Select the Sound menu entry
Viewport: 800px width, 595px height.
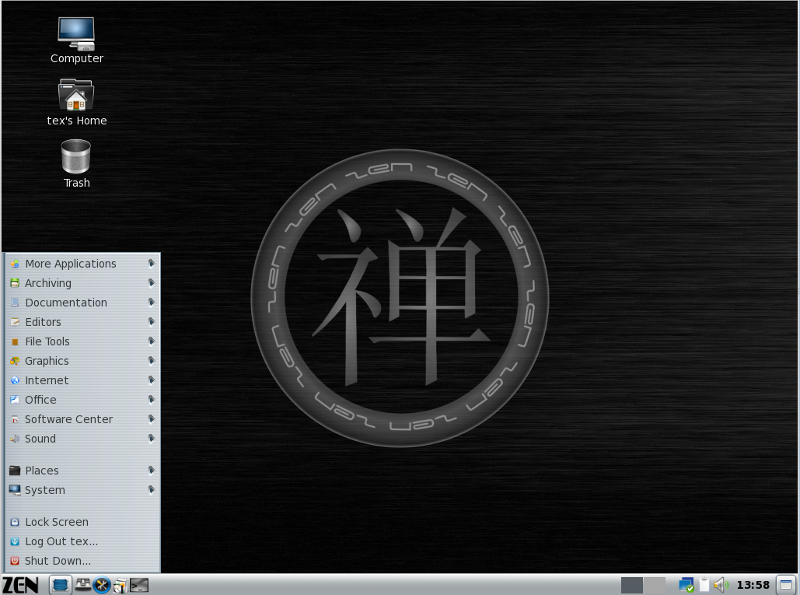(x=83, y=438)
